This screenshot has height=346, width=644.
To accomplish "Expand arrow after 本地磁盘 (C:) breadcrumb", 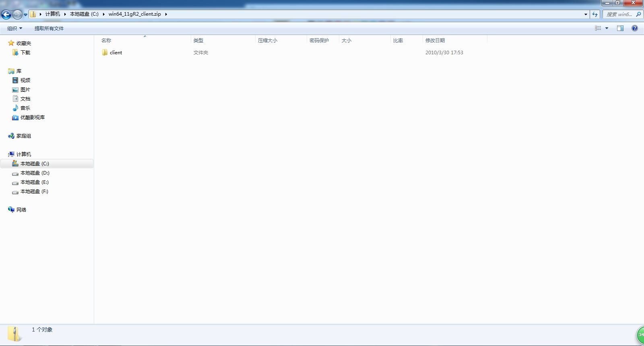I will click(x=103, y=14).
